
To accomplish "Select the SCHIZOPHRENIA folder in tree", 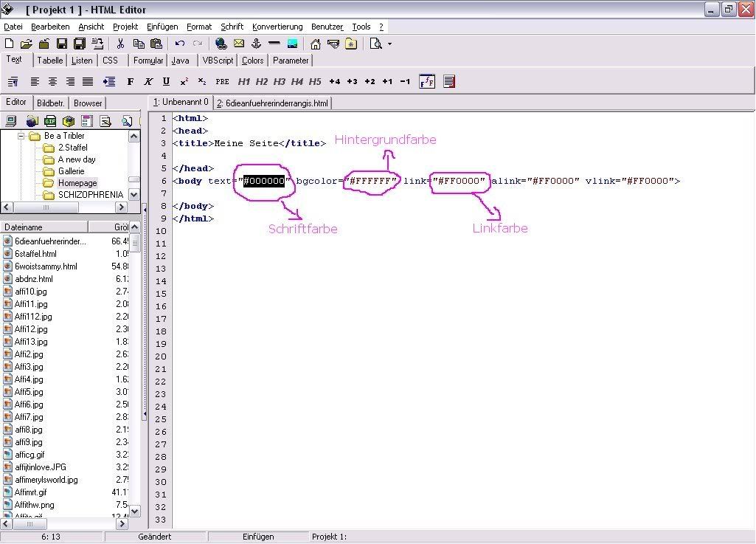I will [x=91, y=195].
